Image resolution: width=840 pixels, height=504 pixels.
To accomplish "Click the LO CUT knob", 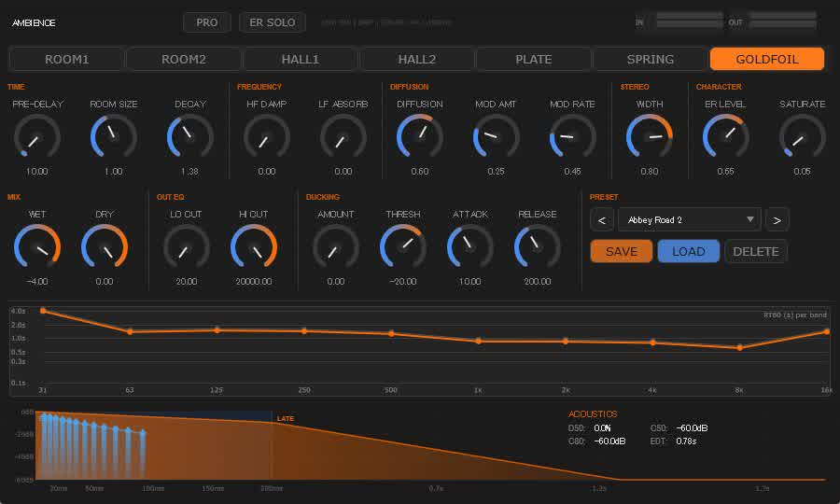I will click(187, 247).
